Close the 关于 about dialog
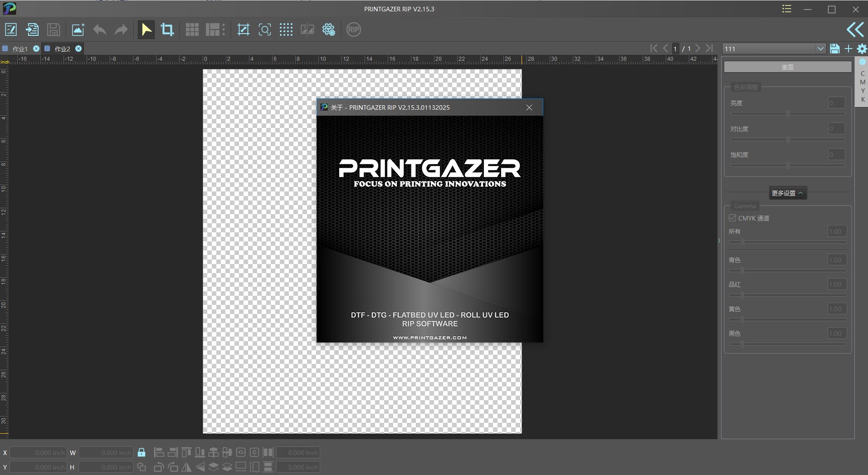This screenshot has height=475, width=868. pos(529,108)
